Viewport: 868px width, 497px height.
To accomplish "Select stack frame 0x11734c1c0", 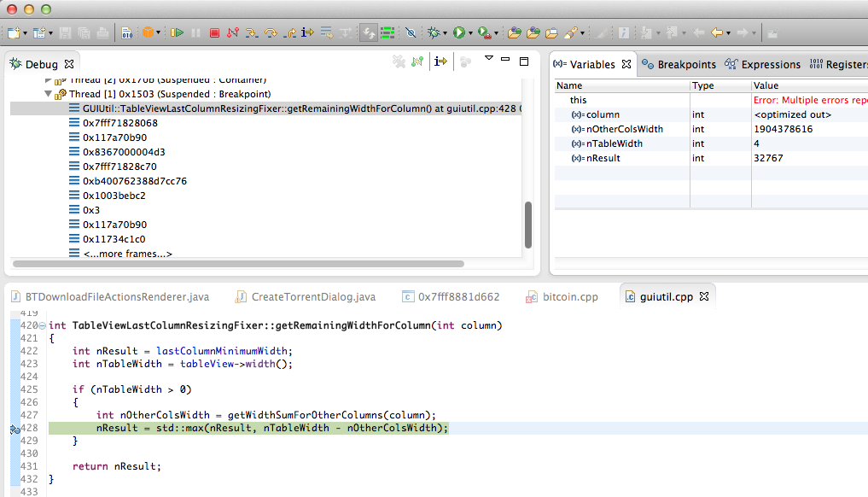I will [x=114, y=239].
